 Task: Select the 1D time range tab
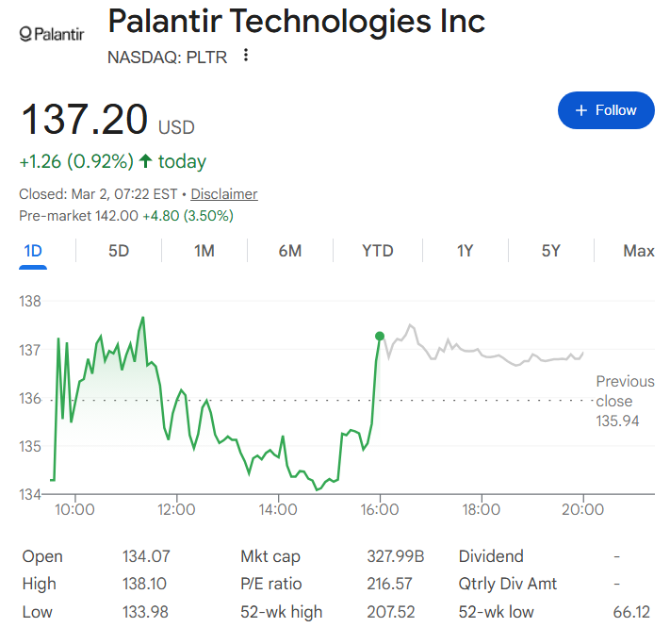(x=33, y=251)
